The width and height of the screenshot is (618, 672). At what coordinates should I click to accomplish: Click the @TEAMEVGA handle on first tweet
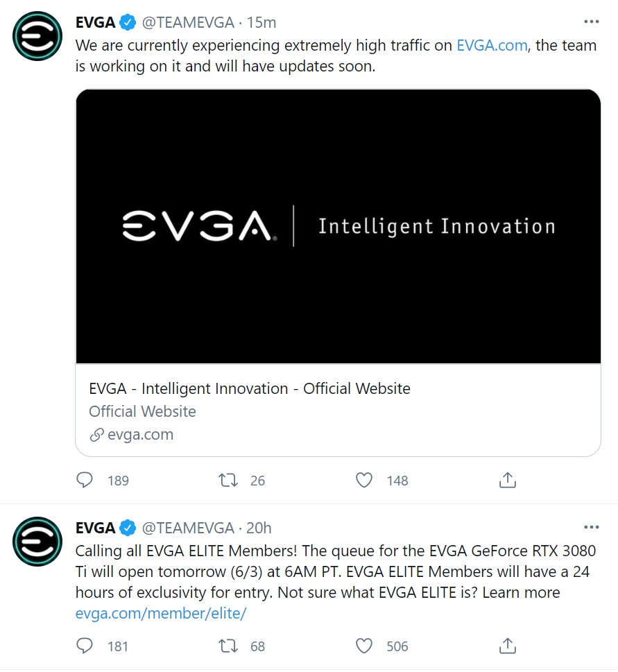[188, 22]
